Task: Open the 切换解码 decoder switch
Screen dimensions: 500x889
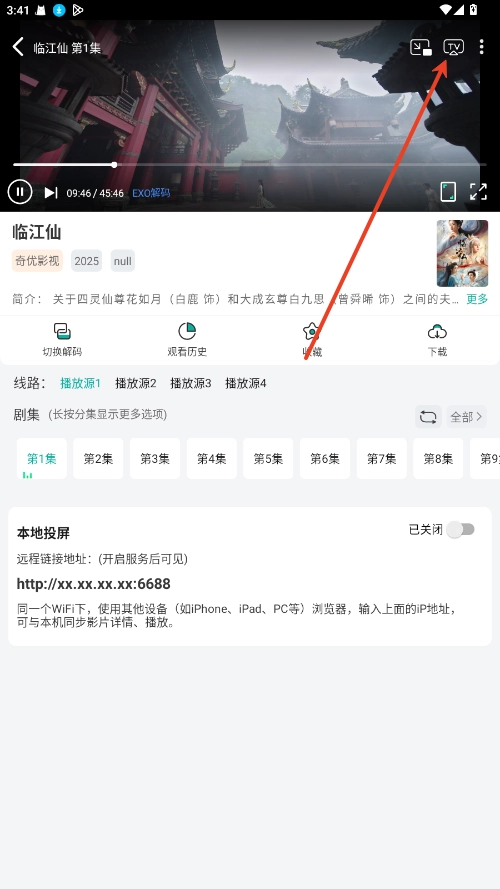Action: click(x=62, y=340)
